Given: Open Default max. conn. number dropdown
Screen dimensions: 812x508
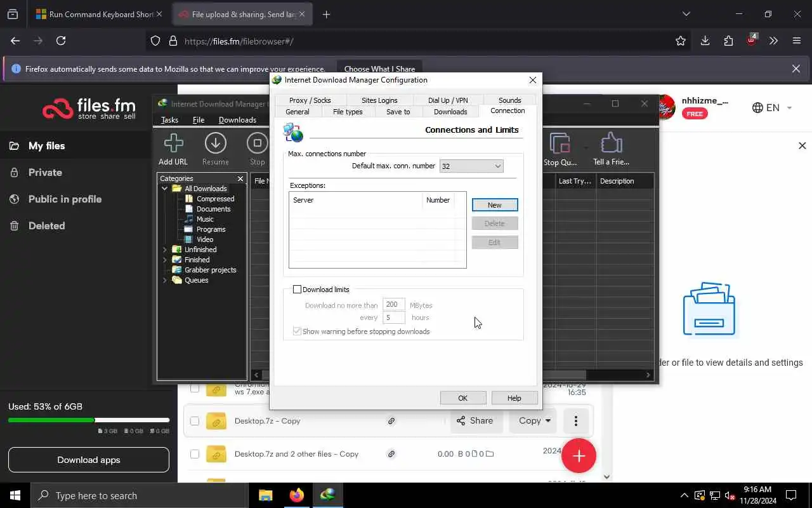Looking at the screenshot, I should coord(471,166).
